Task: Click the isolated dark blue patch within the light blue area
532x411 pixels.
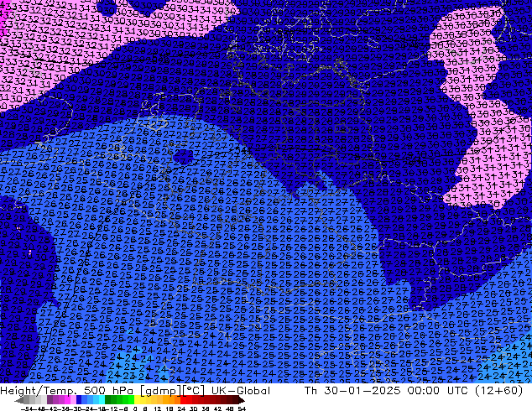Action: (183, 156)
